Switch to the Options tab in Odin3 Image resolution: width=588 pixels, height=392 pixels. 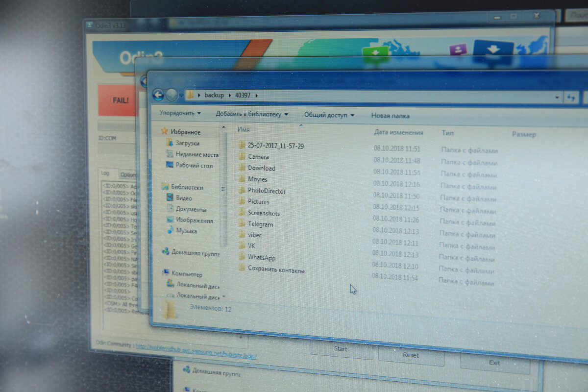(128, 174)
